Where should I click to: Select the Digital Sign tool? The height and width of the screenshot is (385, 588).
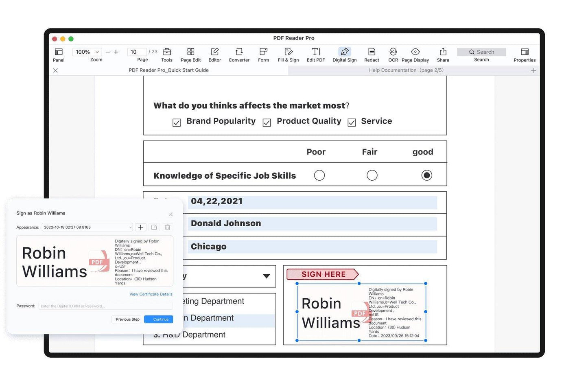click(x=344, y=55)
